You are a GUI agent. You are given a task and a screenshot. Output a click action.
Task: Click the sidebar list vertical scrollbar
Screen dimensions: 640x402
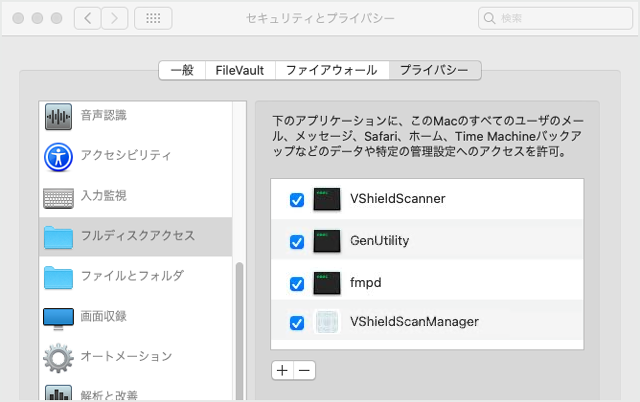240,331
